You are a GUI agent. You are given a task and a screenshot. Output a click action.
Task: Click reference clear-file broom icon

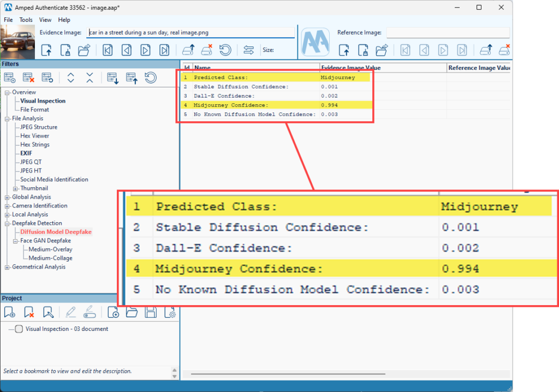point(363,50)
